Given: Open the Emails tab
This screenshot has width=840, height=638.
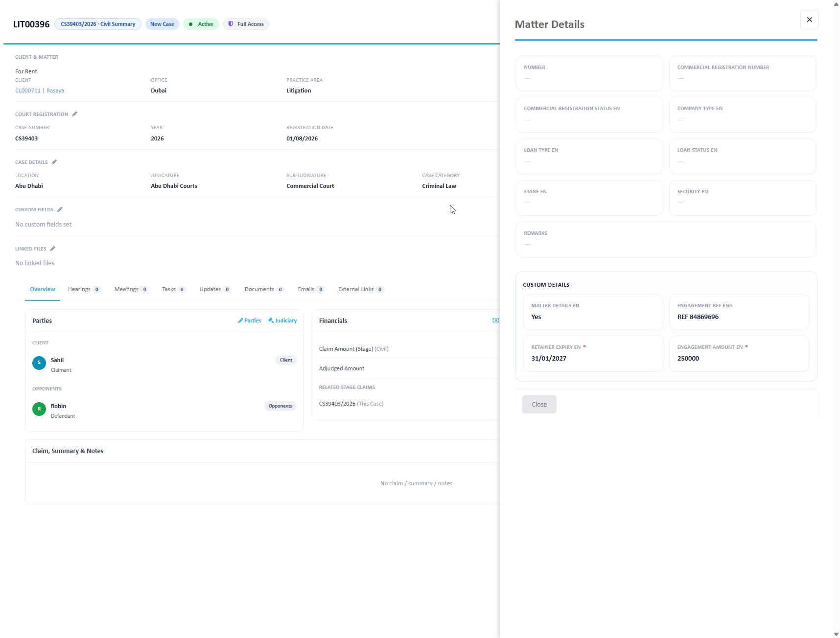Looking at the screenshot, I should pyautogui.click(x=311, y=289).
